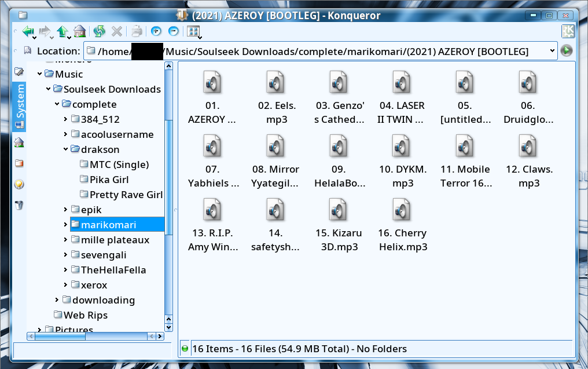Expand the acoolusername folder node
The height and width of the screenshot is (369, 588).
[65, 134]
